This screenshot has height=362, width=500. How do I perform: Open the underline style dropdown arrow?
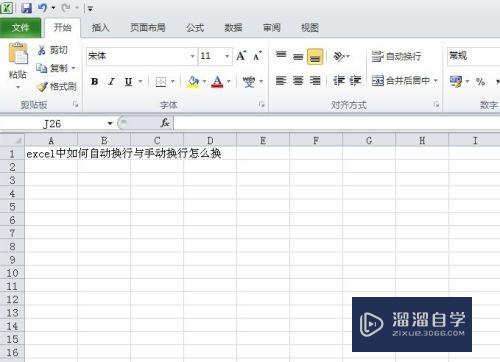140,81
